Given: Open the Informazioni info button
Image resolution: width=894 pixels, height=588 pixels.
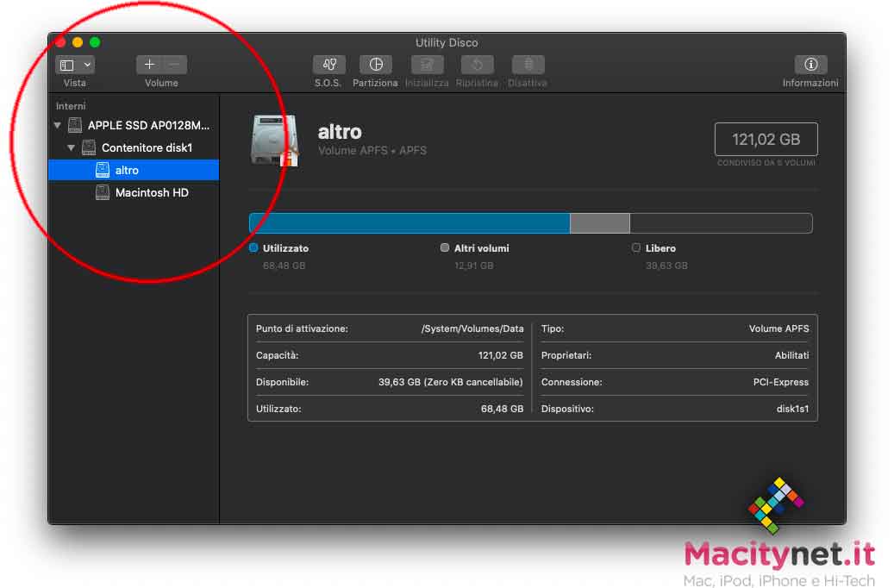Looking at the screenshot, I should (810, 65).
